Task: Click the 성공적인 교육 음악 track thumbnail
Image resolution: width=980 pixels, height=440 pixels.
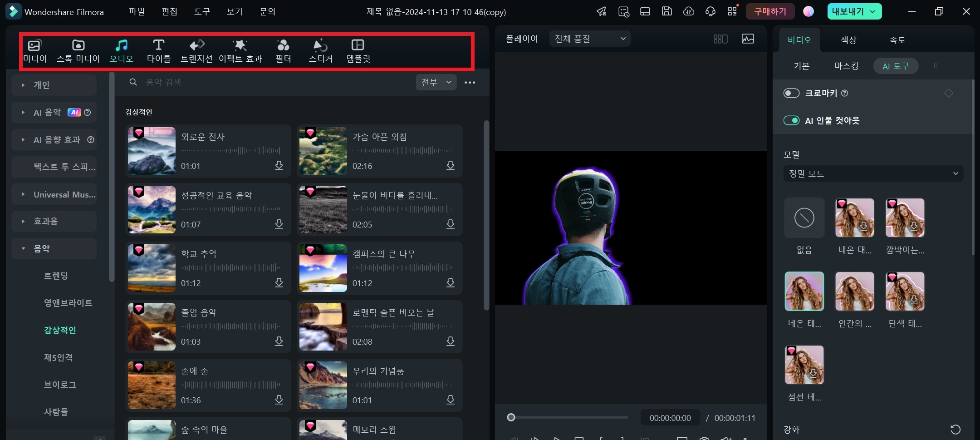Action: [x=152, y=209]
